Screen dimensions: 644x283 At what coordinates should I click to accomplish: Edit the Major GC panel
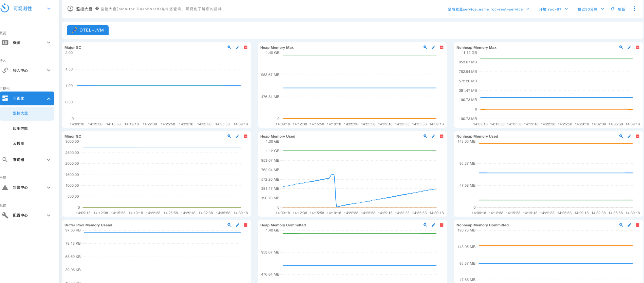(238, 47)
